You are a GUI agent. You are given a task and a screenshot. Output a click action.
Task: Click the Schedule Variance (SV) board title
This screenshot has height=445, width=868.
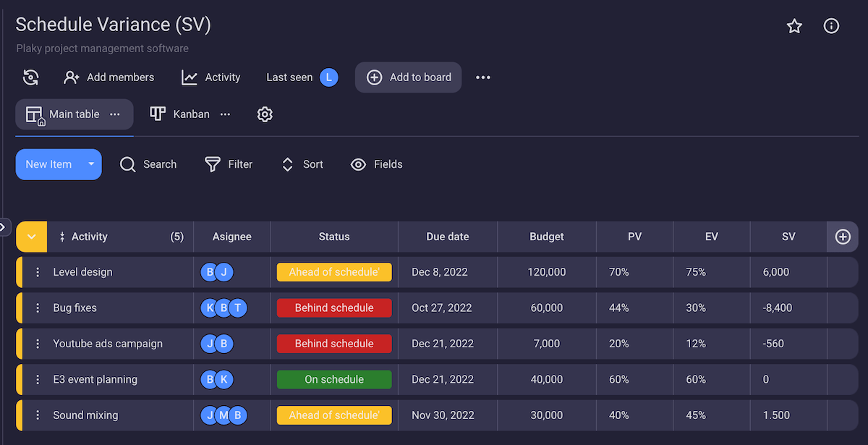pos(114,25)
